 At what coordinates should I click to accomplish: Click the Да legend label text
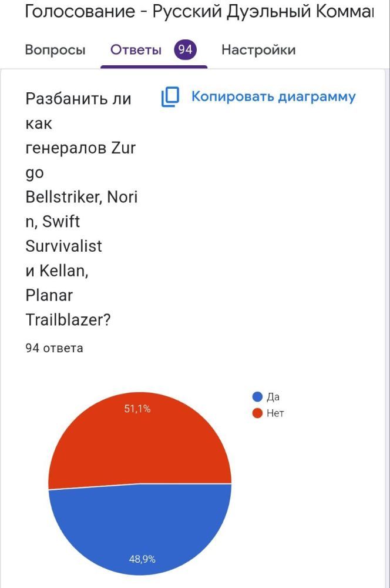coord(273,397)
